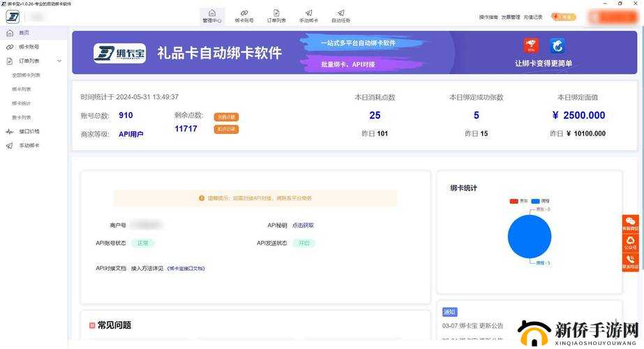Open the 公众号 floating button
The width and height of the screenshot is (644, 349).
631,243
